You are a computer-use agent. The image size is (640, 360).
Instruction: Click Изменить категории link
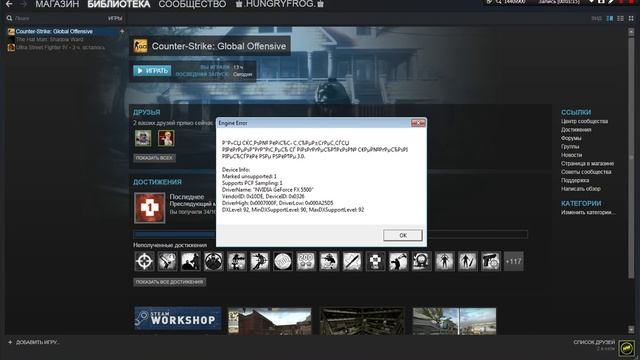588,213
